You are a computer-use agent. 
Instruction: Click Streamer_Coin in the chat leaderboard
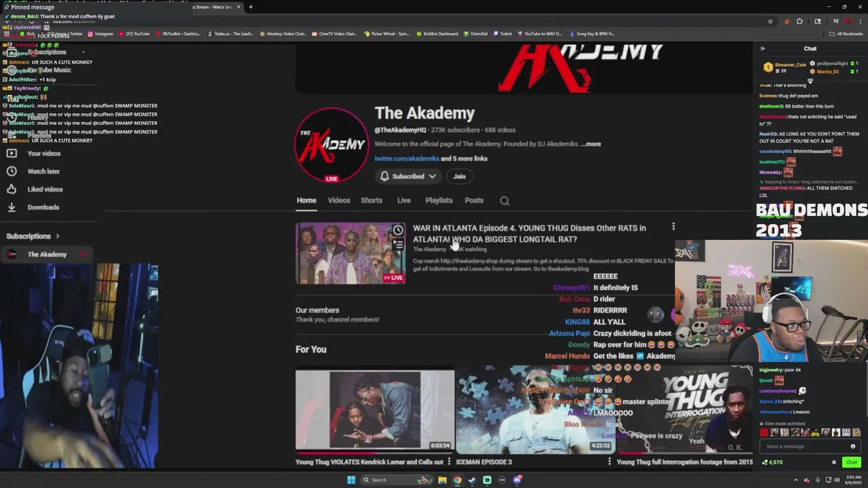pyautogui.click(x=790, y=65)
